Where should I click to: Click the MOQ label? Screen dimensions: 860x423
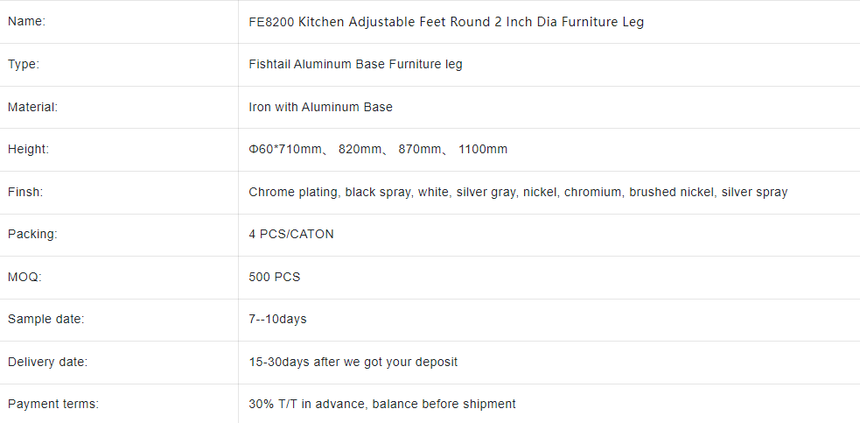pyautogui.click(x=25, y=277)
